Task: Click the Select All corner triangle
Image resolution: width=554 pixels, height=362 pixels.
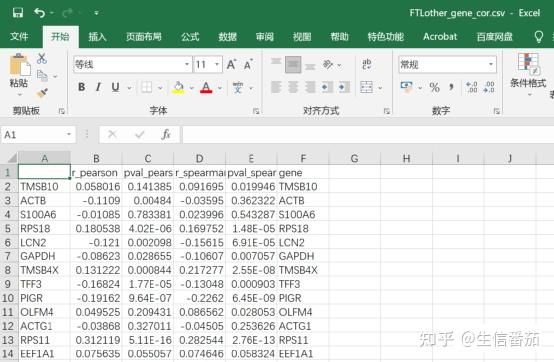Action: [x=11, y=158]
